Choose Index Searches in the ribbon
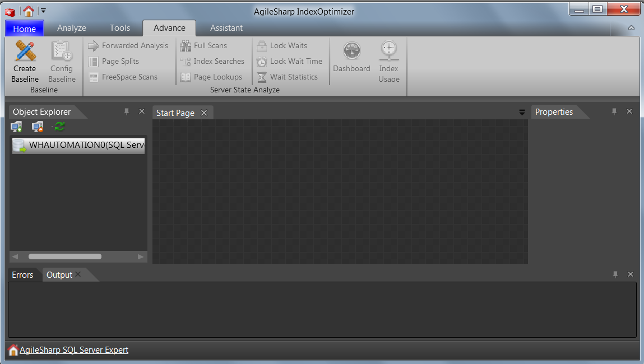 pyautogui.click(x=212, y=61)
